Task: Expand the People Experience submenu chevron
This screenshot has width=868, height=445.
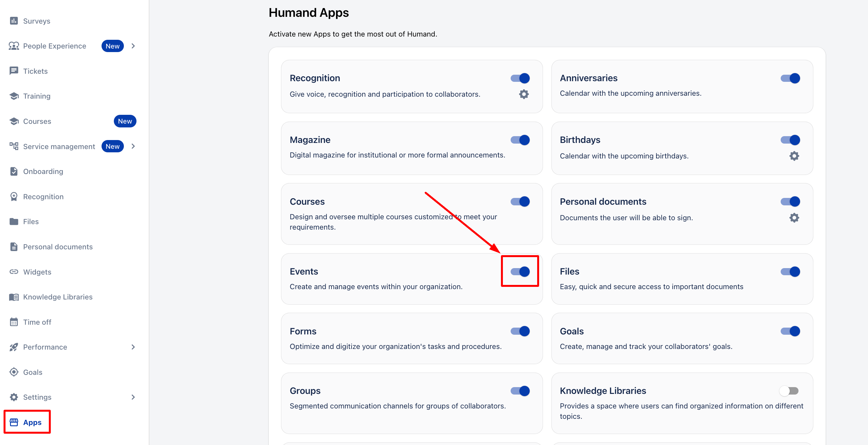Action: pos(133,46)
